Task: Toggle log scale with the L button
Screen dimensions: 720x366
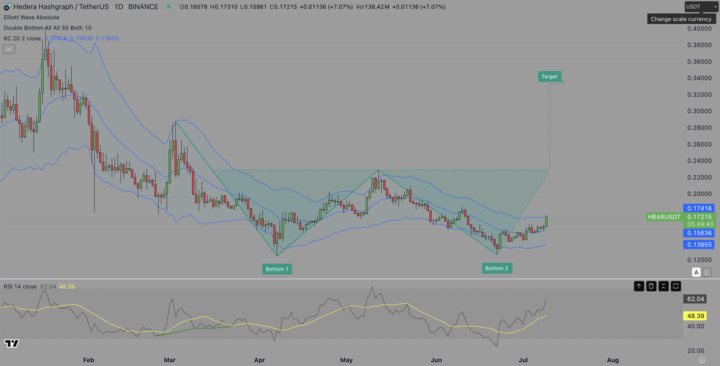Action: click(x=707, y=272)
